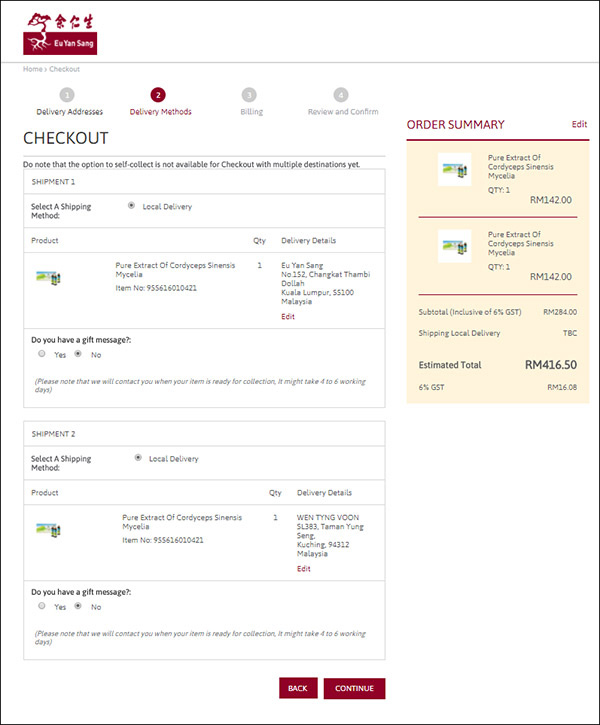The height and width of the screenshot is (725, 600).
Task: Select Local Delivery for Shipment 2
Action: 138,457
